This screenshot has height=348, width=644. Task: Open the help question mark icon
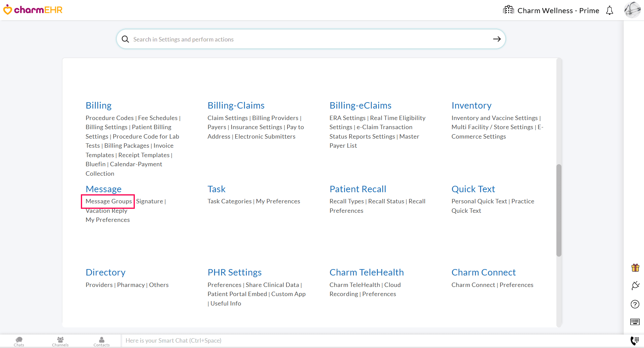[x=635, y=304]
